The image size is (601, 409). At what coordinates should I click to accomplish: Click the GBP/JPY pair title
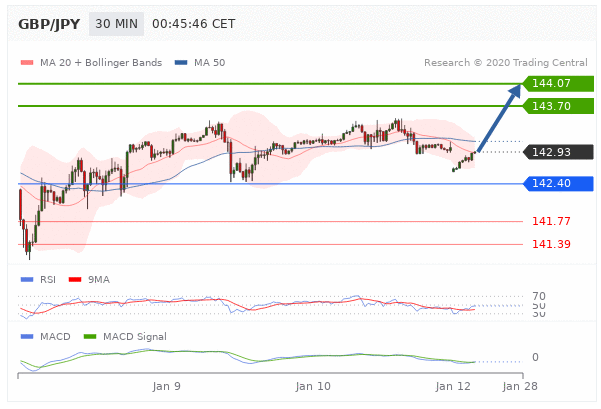[x=49, y=24]
